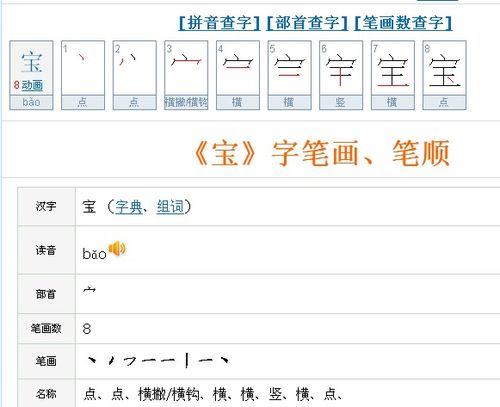Select stroke step 5 thumbnail
The image size is (500, 407).
click(290, 75)
